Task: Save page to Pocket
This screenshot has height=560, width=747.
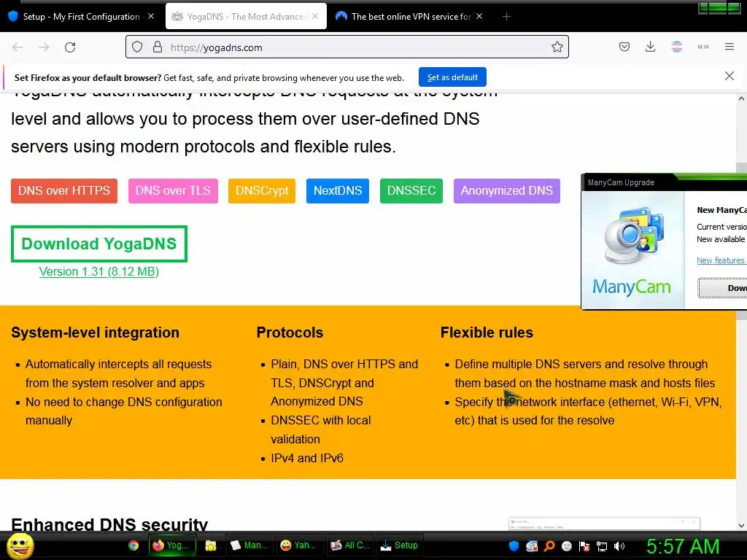Action: point(624,47)
